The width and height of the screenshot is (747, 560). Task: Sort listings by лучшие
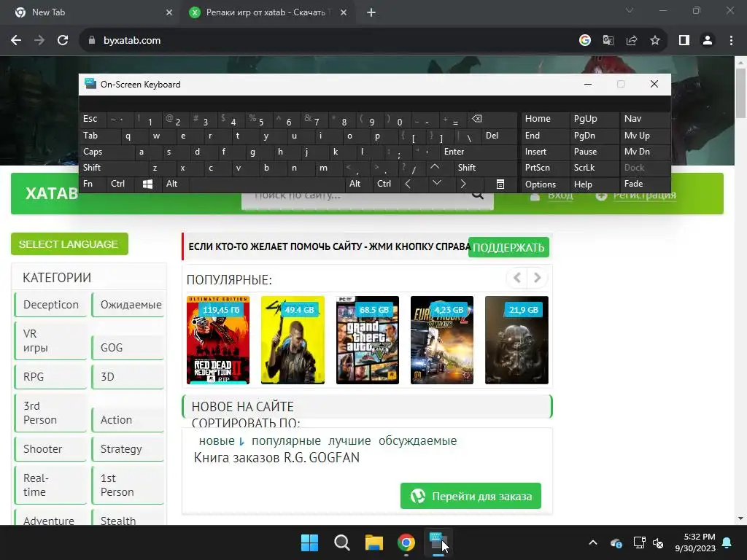(349, 440)
